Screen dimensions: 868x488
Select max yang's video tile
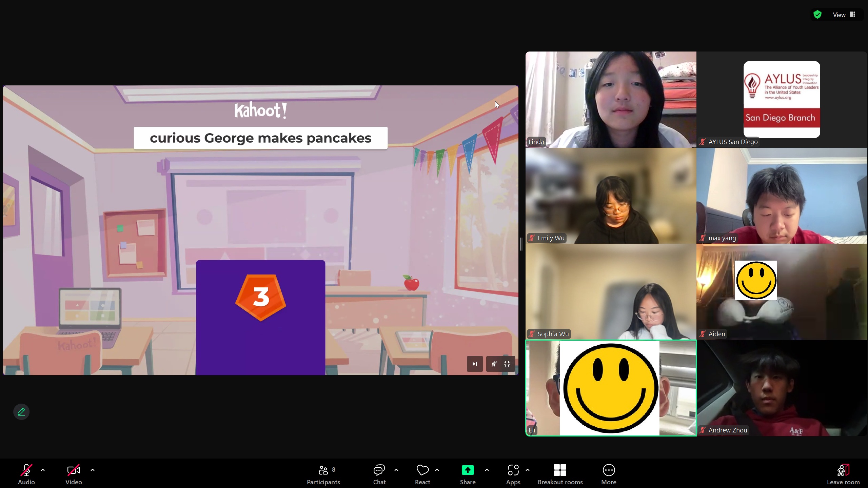pyautogui.click(x=782, y=196)
